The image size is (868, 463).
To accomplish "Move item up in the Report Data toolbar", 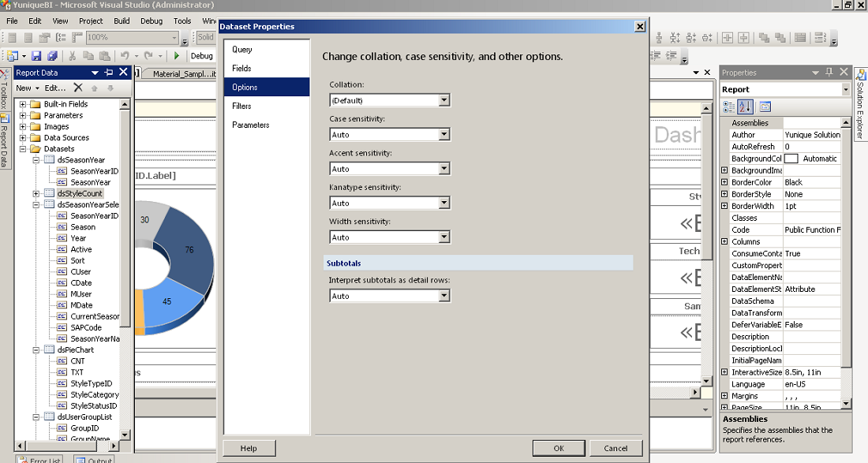I will [x=95, y=88].
